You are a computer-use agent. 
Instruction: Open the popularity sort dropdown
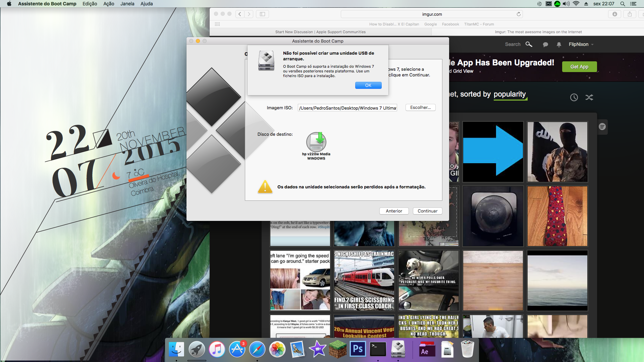point(509,94)
